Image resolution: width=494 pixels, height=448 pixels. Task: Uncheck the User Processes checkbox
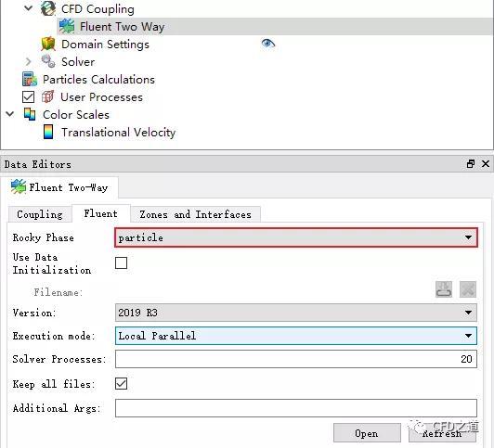click(x=29, y=96)
